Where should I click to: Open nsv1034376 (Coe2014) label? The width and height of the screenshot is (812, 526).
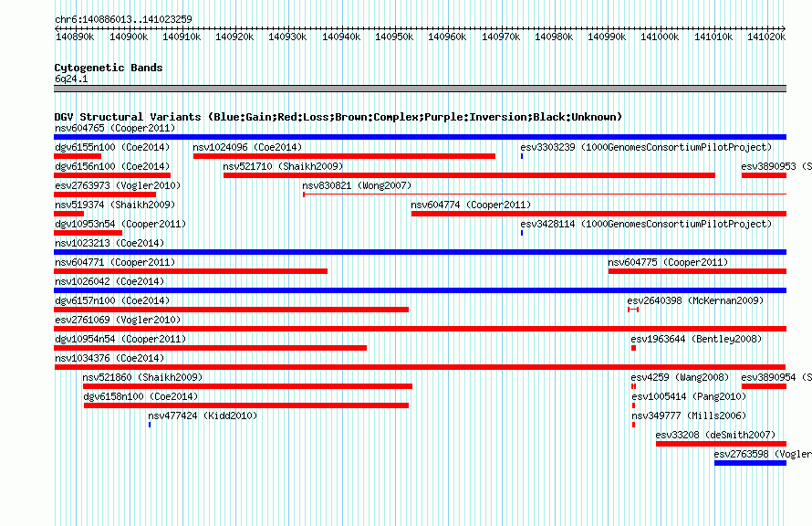tap(109, 358)
